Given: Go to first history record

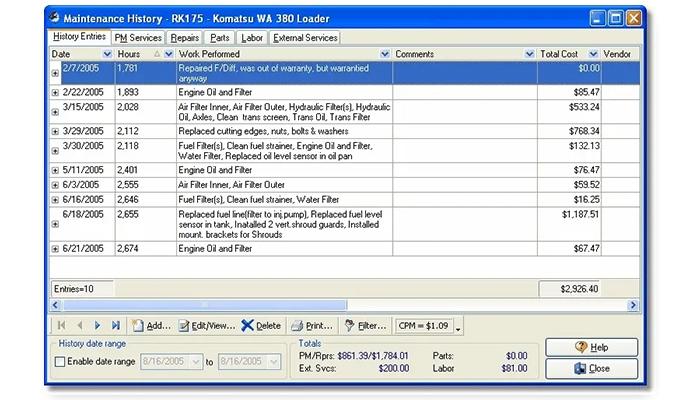Looking at the screenshot, I should coord(62,325).
